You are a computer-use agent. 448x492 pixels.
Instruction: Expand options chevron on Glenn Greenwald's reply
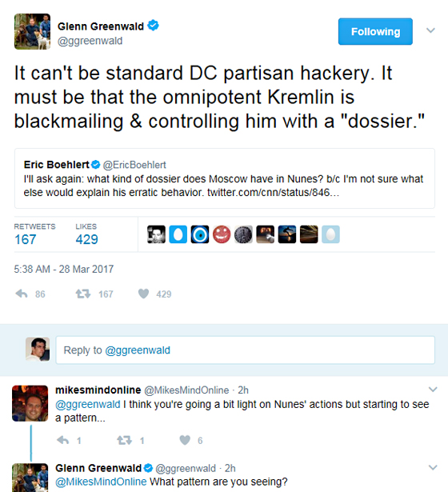coord(433,467)
